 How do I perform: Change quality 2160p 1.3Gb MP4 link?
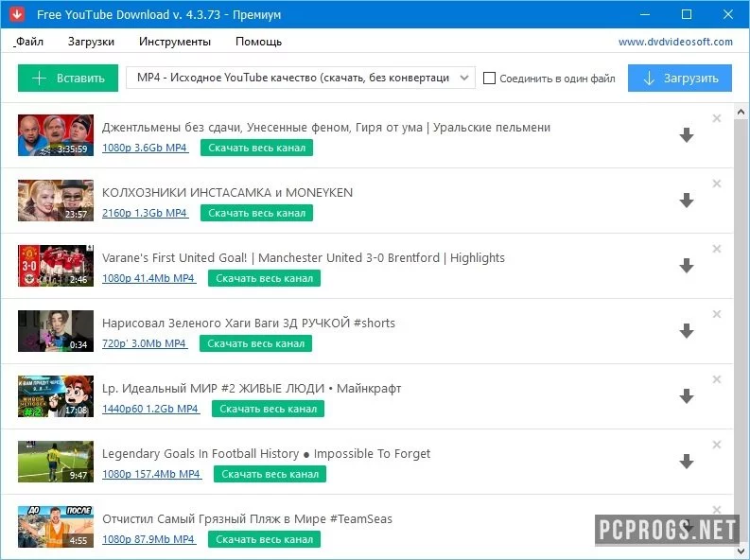[x=145, y=213]
